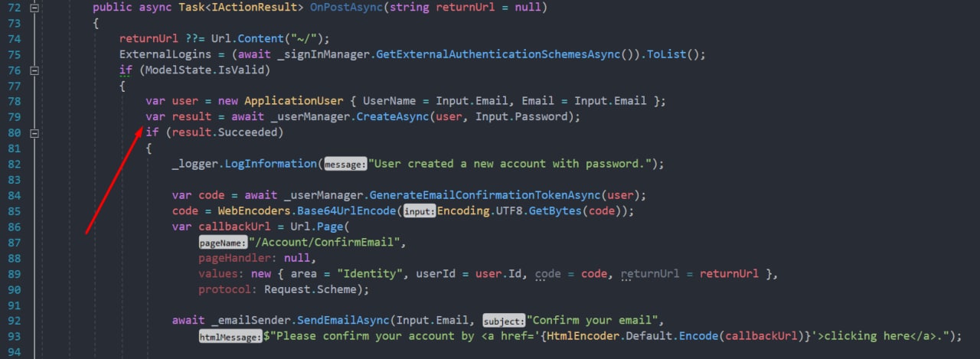Screen dimensions: 980x359
Task: Click the SendEmailAsync method call
Action: tap(343, 321)
